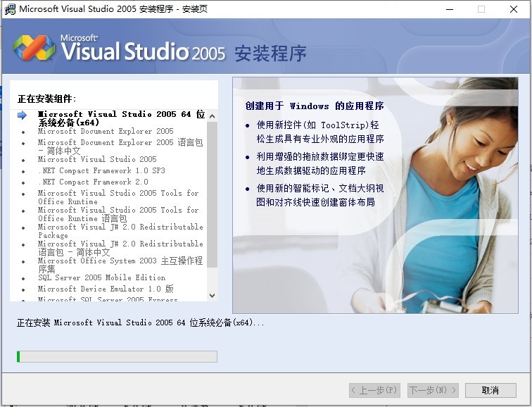532x407 pixels.
Task: Select 'Tools for Office Runtime' row
Action: 118,197
